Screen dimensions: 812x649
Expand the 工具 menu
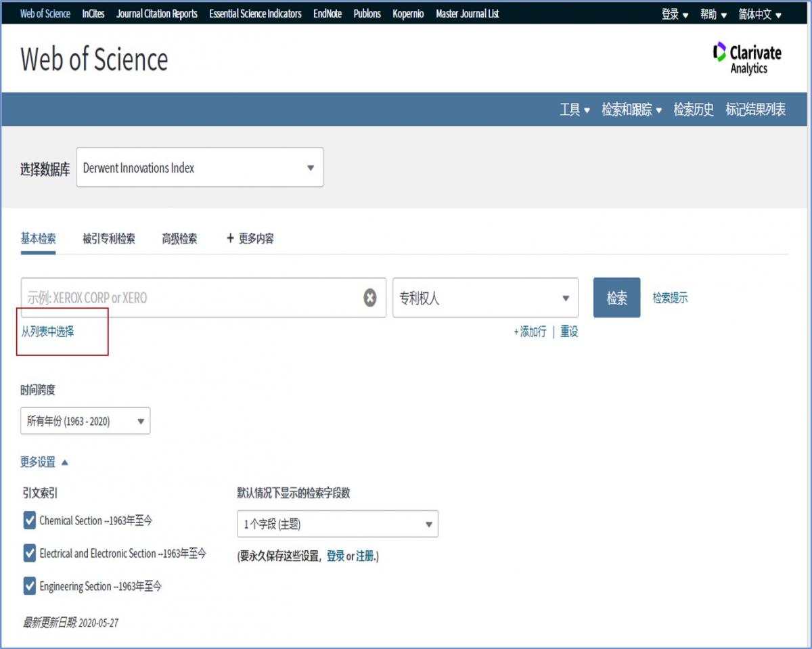pos(574,110)
